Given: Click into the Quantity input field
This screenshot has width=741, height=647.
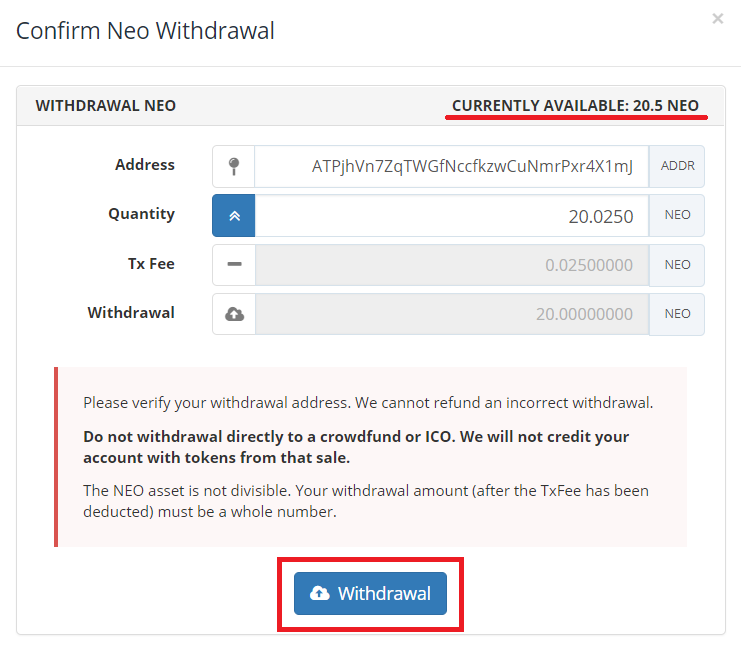Looking at the screenshot, I should click(x=452, y=216).
